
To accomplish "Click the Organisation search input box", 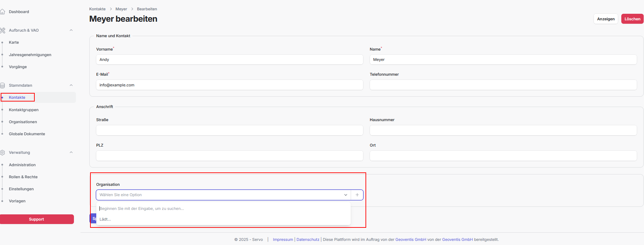I will pyautogui.click(x=223, y=209).
